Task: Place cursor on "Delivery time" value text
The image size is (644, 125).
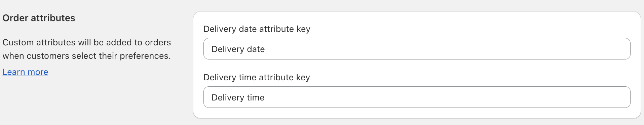Action: click(238, 97)
